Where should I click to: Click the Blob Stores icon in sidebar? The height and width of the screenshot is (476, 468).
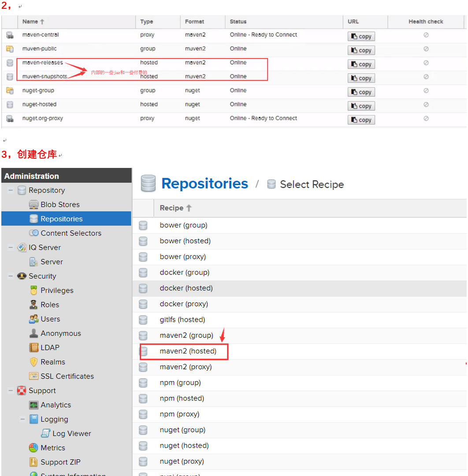tap(33, 205)
